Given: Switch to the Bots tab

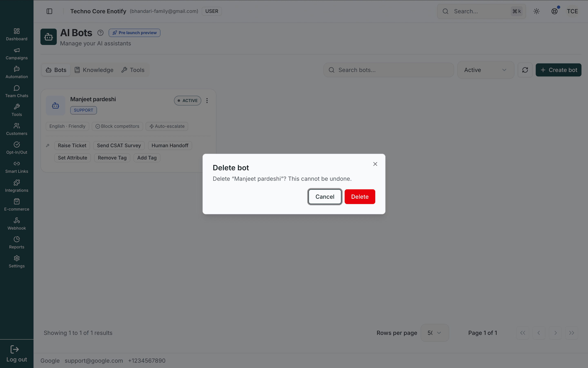Looking at the screenshot, I should 56,70.
